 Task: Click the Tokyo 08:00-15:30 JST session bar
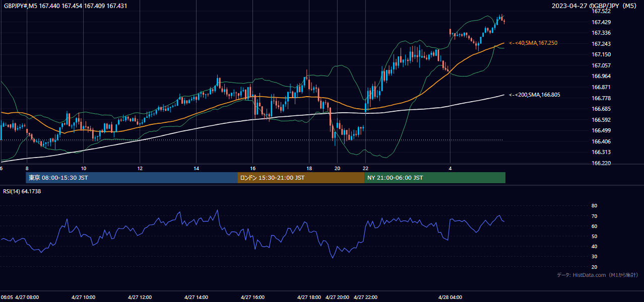(132, 178)
